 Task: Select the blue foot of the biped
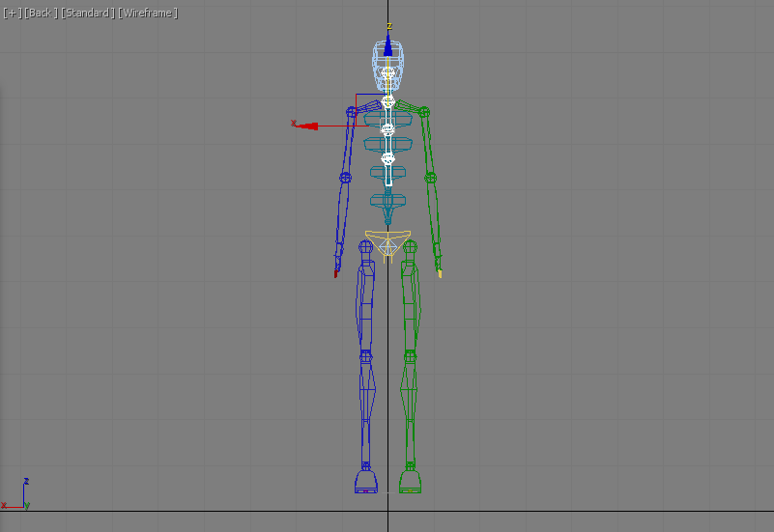click(366, 481)
